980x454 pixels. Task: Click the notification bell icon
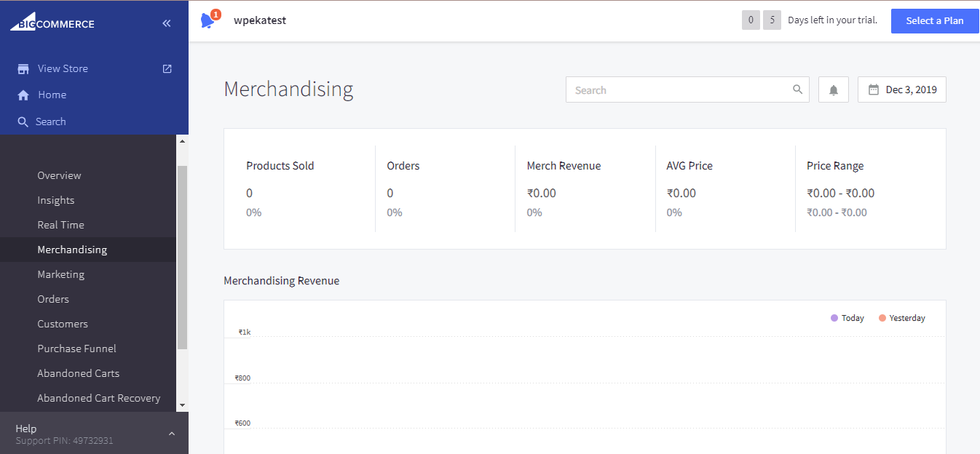[833, 89]
